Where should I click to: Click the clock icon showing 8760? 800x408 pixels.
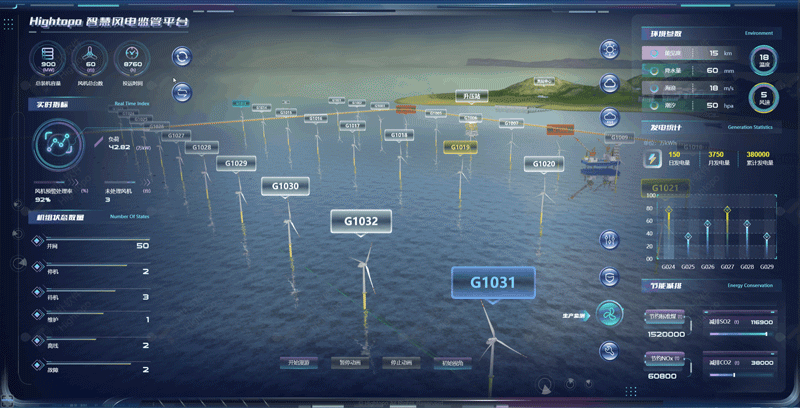(132, 59)
